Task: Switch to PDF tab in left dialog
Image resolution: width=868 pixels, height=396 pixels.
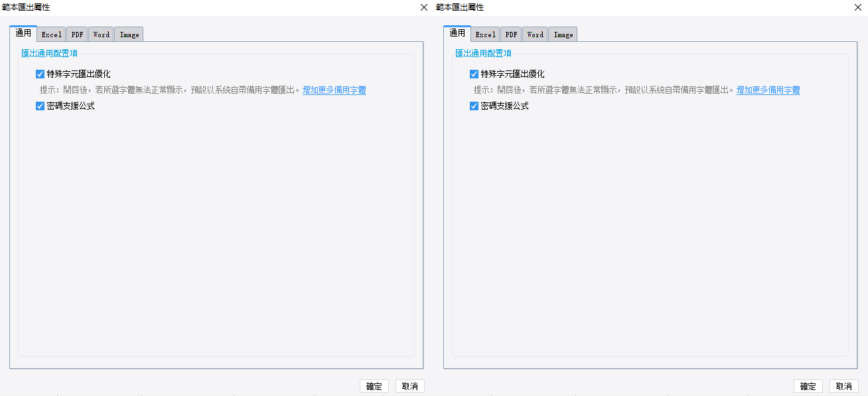Action: coord(77,35)
